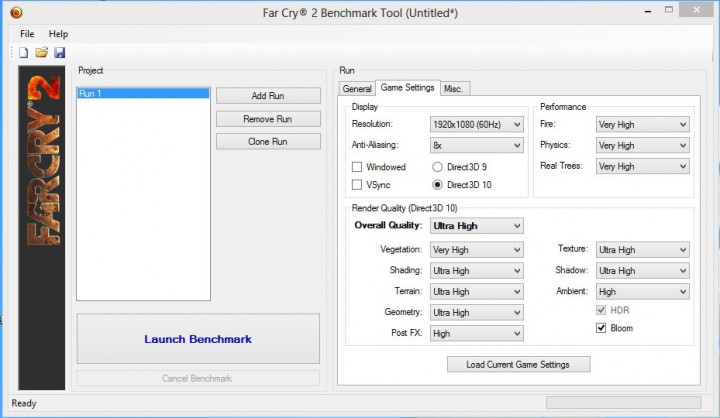Uncheck the Bloom checkbox

pyautogui.click(x=601, y=328)
